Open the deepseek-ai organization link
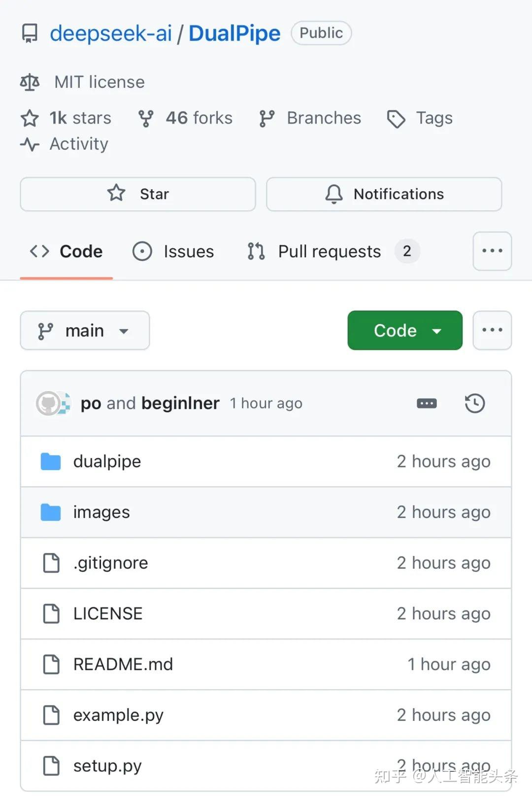This screenshot has width=532, height=798. point(111,33)
